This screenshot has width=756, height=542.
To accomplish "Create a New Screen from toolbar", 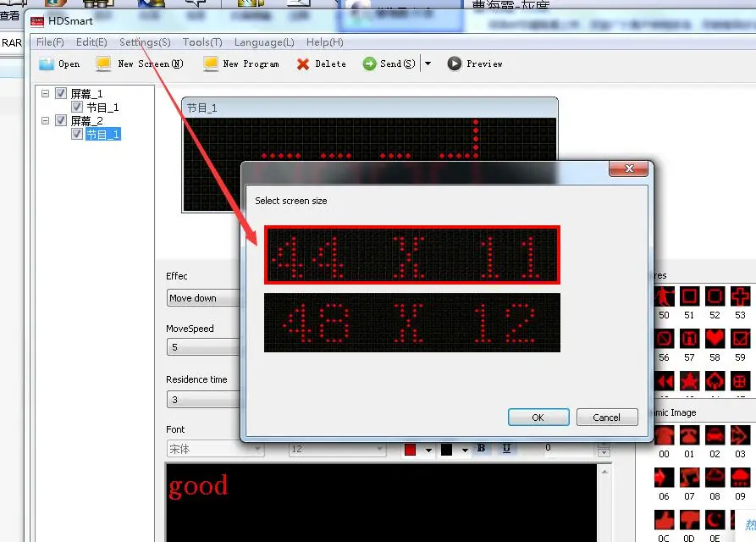I will [140, 64].
